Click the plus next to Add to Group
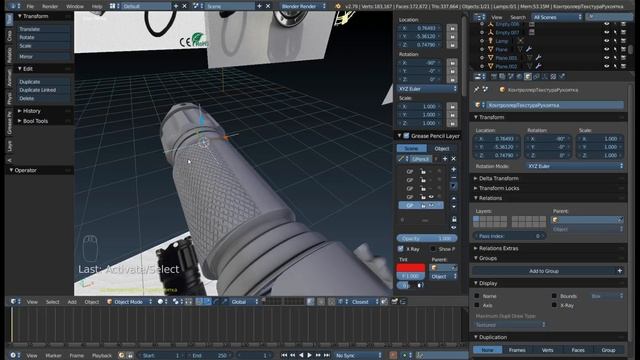Image resolution: width=640 pixels, height=360 pixels. [x=620, y=271]
